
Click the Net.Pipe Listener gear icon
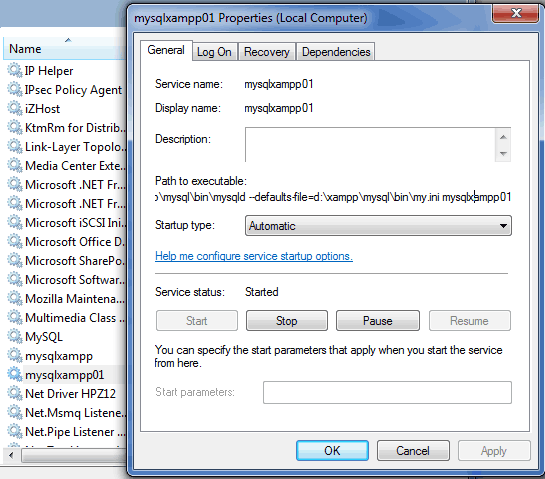[x=15, y=431]
